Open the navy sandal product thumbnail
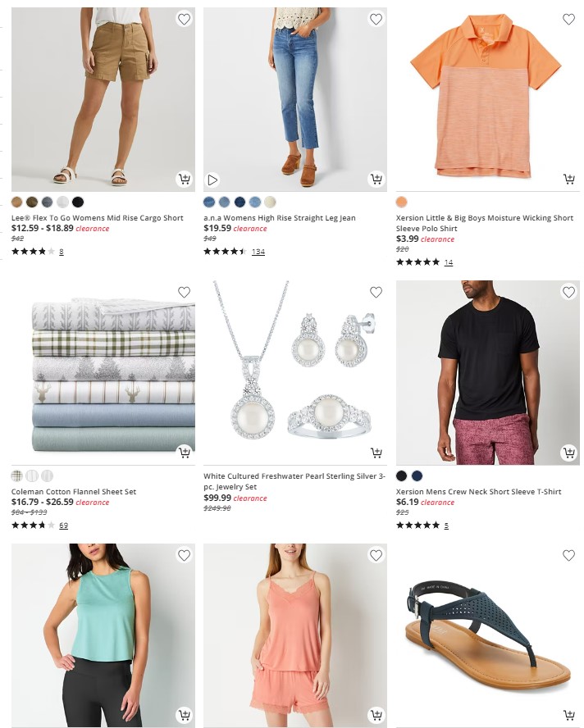 488,635
